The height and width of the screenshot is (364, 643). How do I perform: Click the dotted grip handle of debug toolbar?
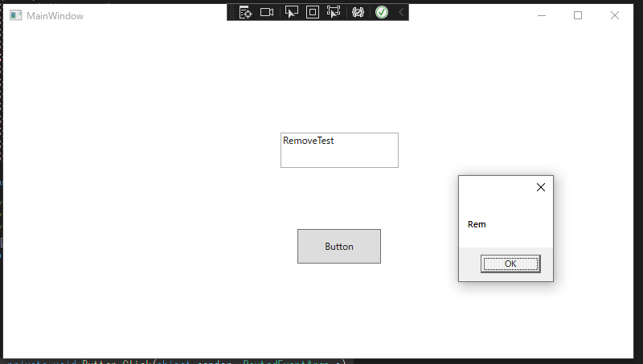[x=233, y=13]
